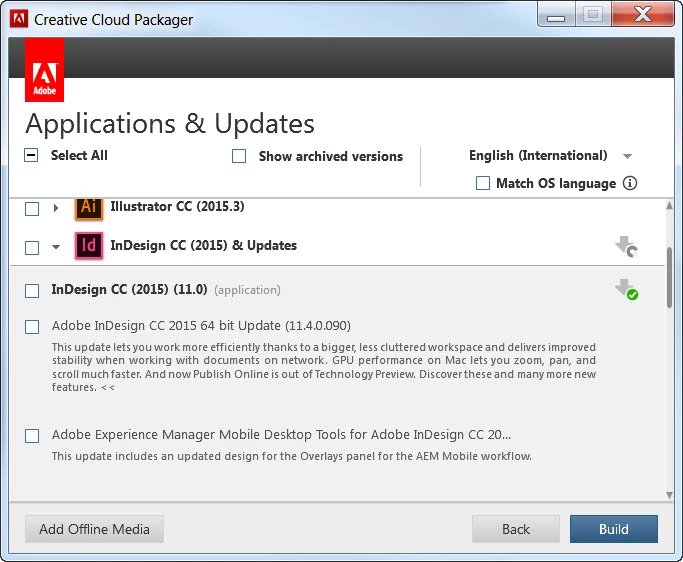Image resolution: width=683 pixels, height=562 pixels.
Task: Click the scrollbar up arrow
Action: pos(669,206)
